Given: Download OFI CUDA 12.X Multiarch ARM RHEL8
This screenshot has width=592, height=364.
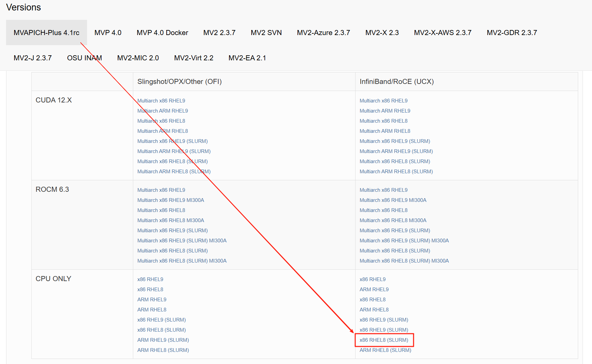Looking at the screenshot, I should pyautogui.click(x=163, y=131).
